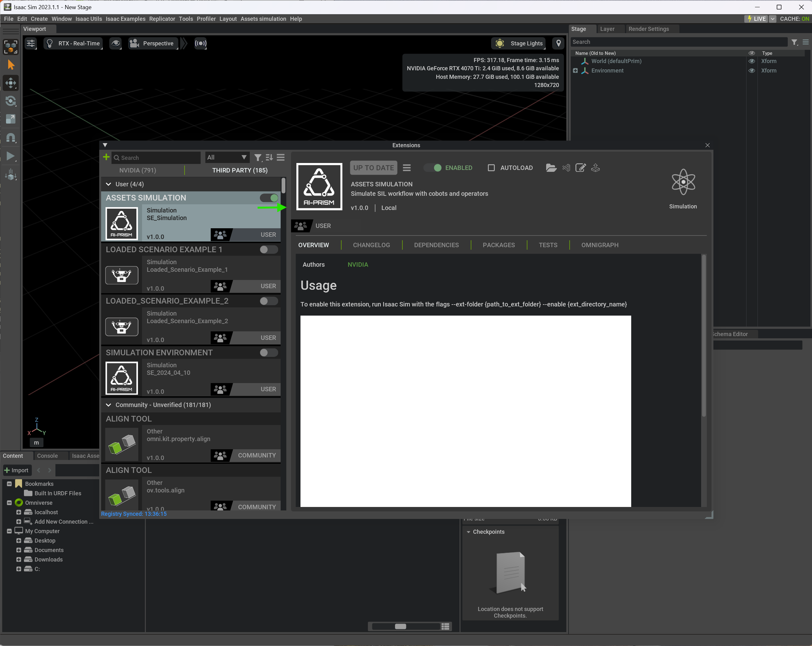812x646 pixels.
Task: Open the All category dropdown
Action: coord(227,157)
